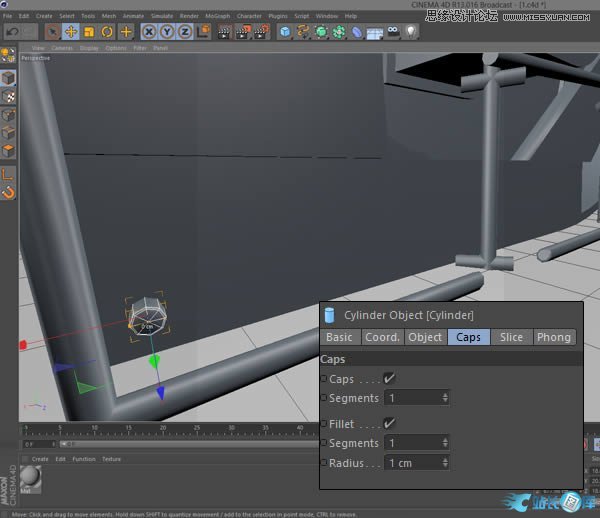The width and height of the screenshot is (600, 518).
Task: Select the Move tool in top toolbar
Action: (x=71, y=32)
